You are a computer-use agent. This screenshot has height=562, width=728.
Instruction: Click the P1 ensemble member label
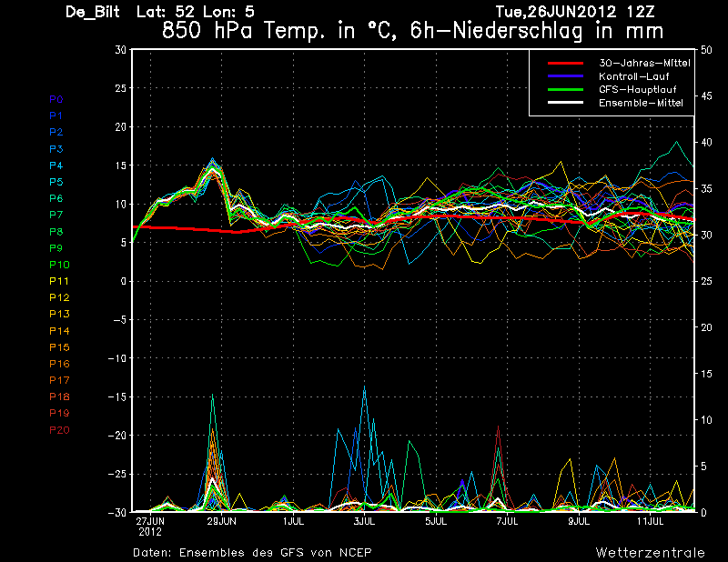click(56, 115)
